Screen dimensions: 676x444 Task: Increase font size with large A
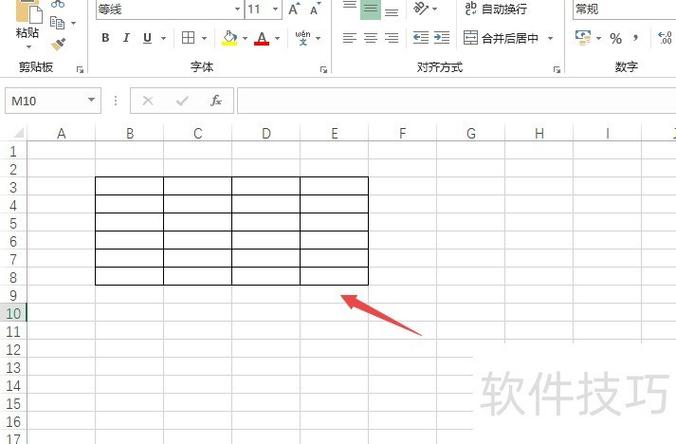(x=294, y=9)
